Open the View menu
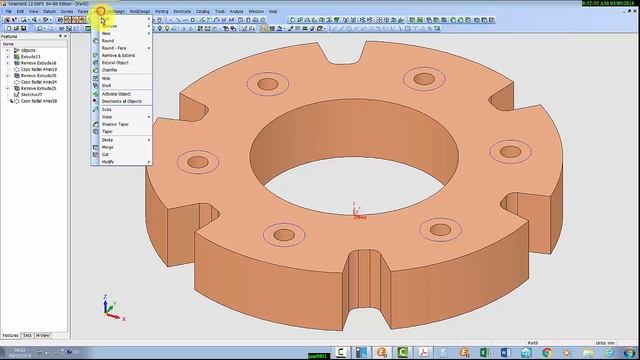The width and height of the screenshot is (640, 360). 33,11
